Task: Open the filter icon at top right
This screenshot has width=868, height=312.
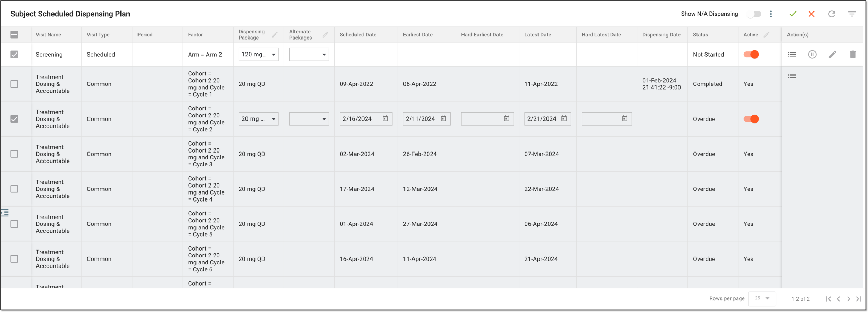Action: pyautogui.click(x=852, y=14)
